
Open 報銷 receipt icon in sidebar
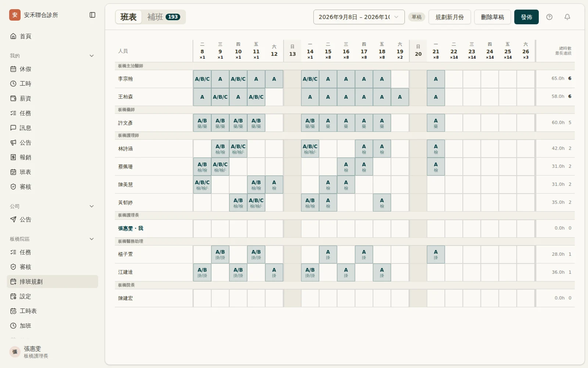click(x=13, y=157)
